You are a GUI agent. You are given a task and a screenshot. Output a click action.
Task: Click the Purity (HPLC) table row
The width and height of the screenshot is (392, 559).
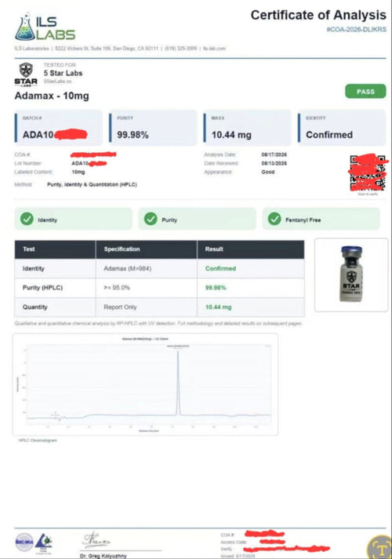coord(159,288)
